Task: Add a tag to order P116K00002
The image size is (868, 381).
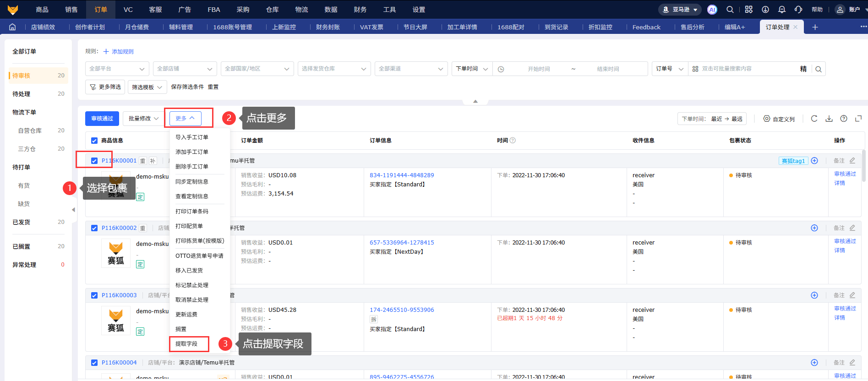Action: click(x=814, y=228)
